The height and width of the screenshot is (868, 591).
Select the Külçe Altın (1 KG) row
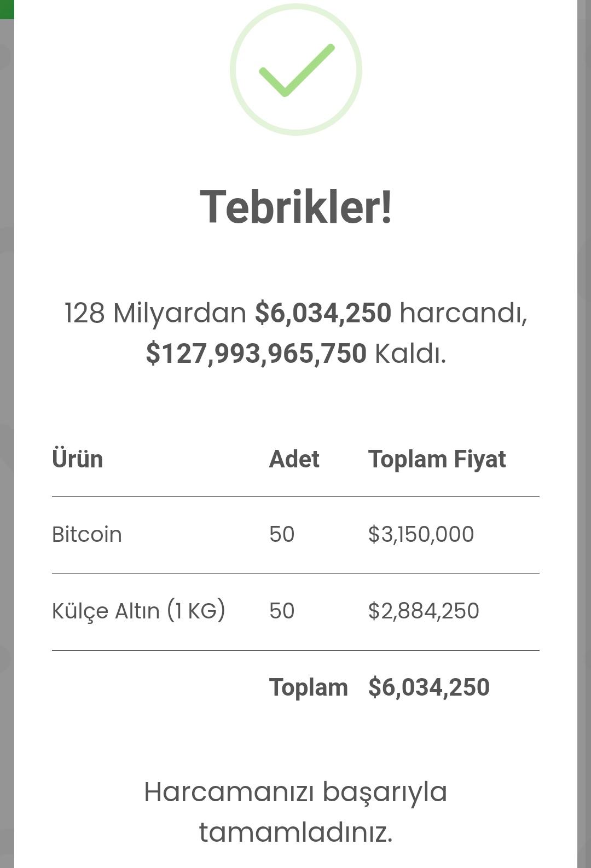point(296,611)
